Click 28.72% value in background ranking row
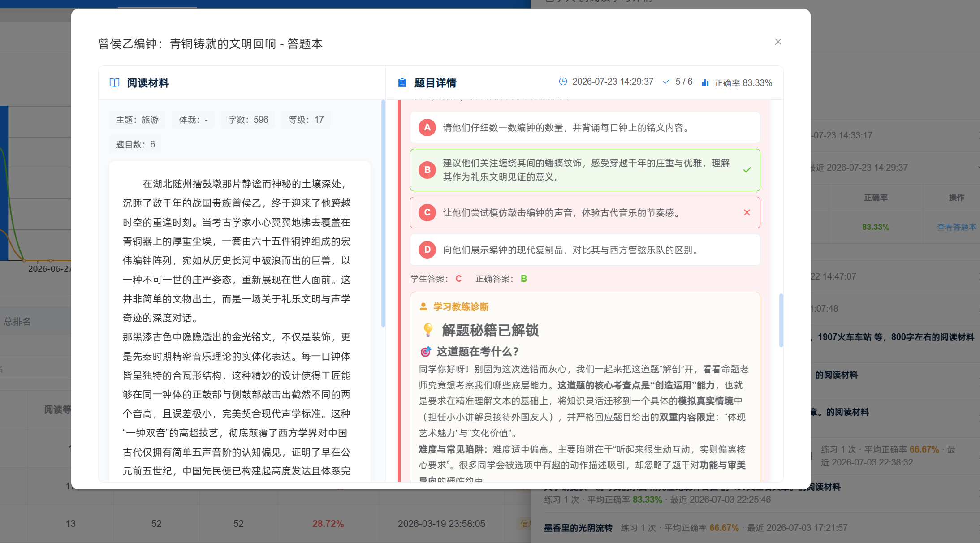Viewport: 980px width, 543px height. tap(328, 524)
